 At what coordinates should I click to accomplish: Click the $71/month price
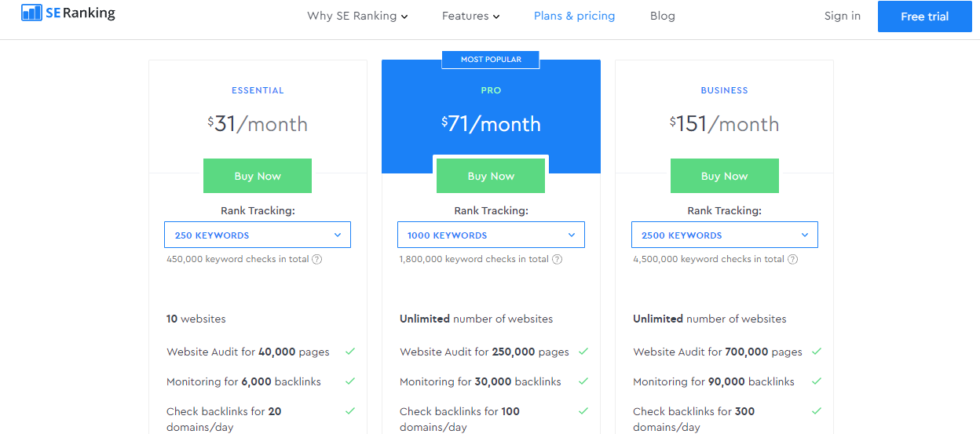coord(491,124)
